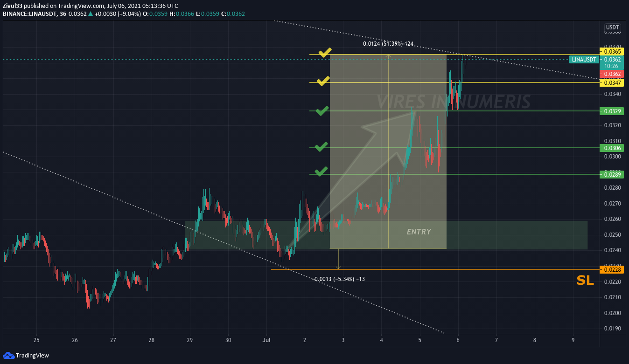Image resolution: width=629 pixels, height=364 pixels.
Task: Click the orange SL label
Action: tap(585, 280)
